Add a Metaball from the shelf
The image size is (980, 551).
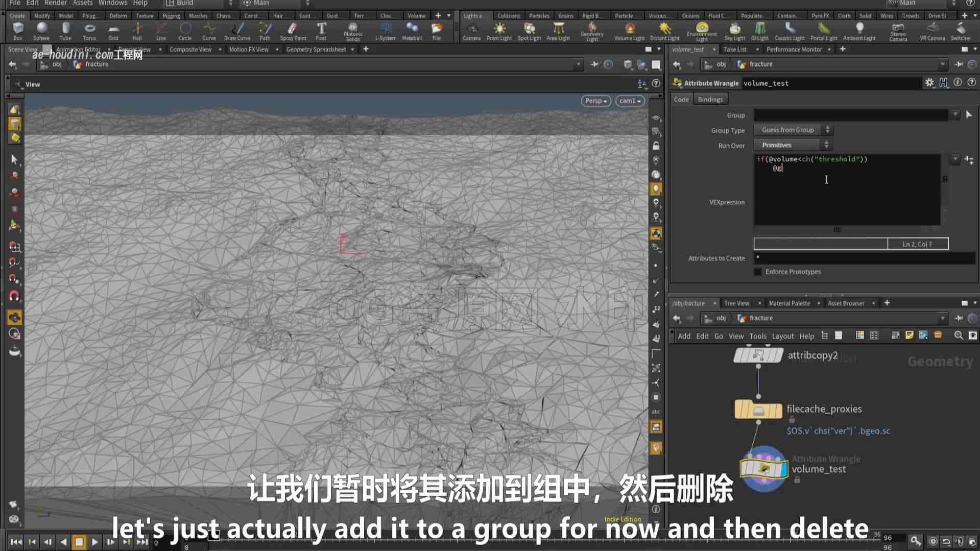(412, 31)
